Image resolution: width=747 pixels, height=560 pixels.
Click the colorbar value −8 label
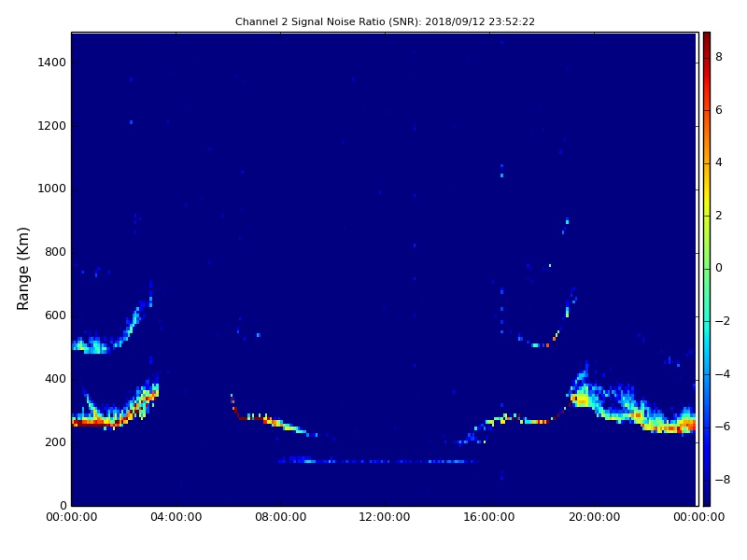(x=723, y=480)
